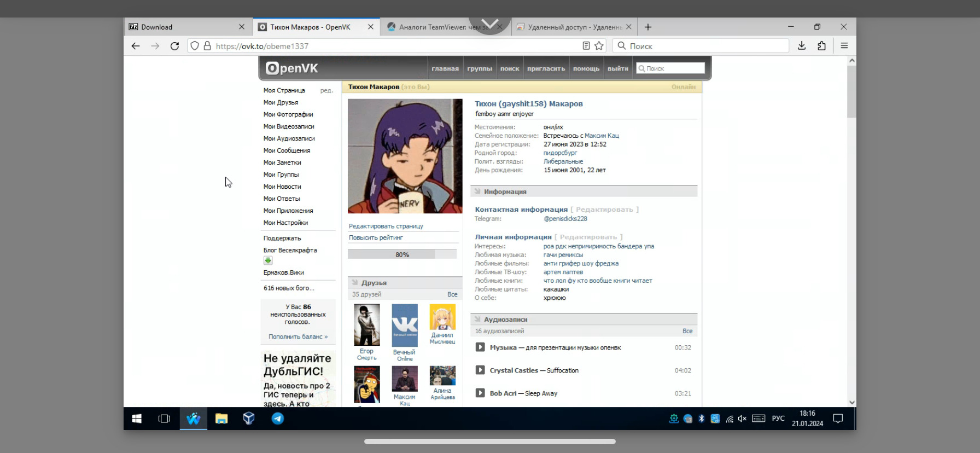Open Мои Настройки in the sidebar
The image size is (980, 453).
pos(285,223)
